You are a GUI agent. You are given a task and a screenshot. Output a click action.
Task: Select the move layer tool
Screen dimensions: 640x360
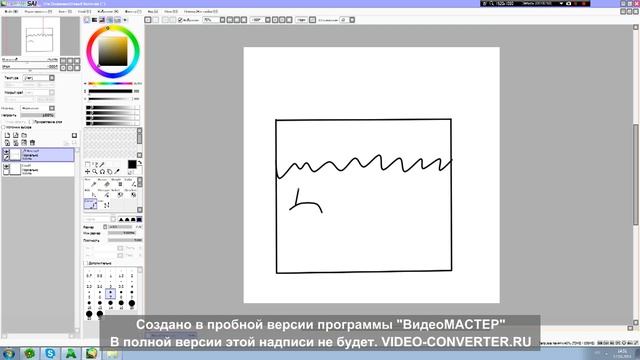pyautogui.click(x=87, y=172)
